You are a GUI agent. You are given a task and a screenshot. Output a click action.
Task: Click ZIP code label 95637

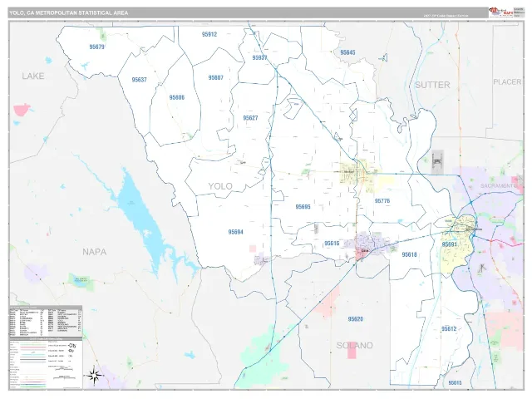pyautogui.click(x=139, y=80)
